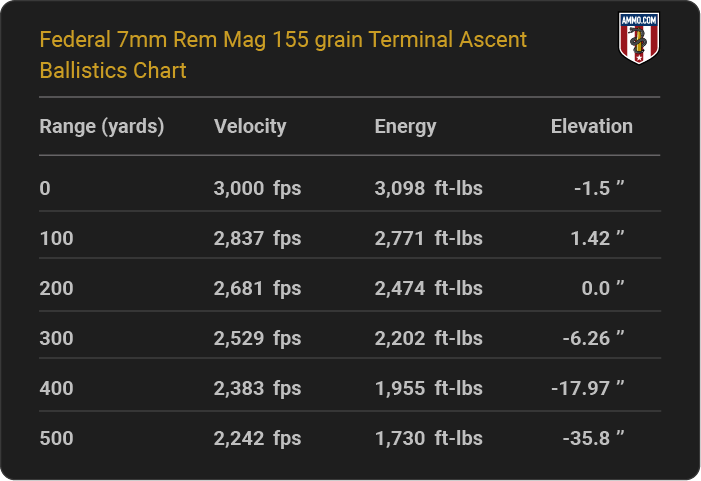Image resolution: width=701 pixels, height=481 pixels.
Task: Select the Velocity column header
Action: click(250, 127)
